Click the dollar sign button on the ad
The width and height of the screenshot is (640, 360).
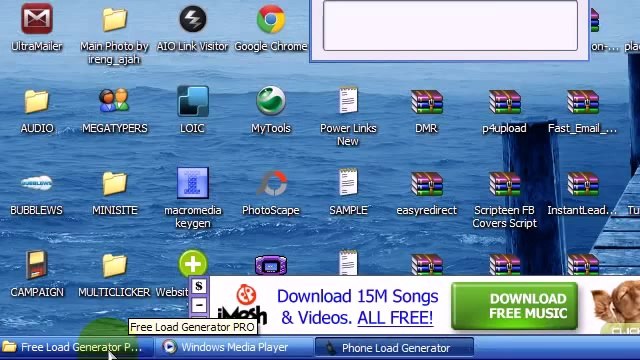199,286
